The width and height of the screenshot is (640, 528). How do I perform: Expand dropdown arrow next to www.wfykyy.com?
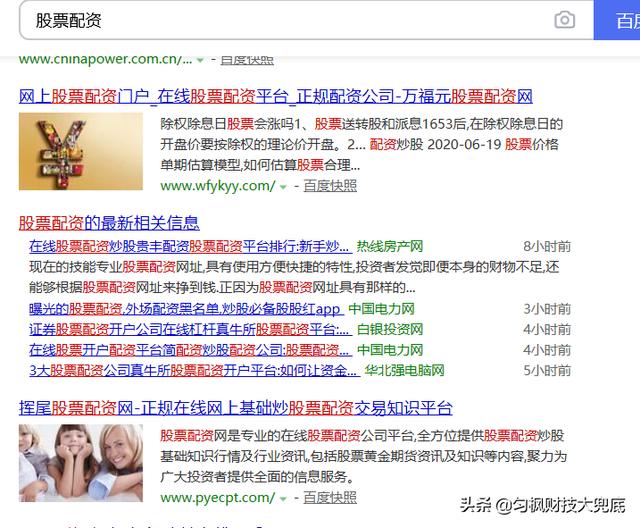[283, 187]
